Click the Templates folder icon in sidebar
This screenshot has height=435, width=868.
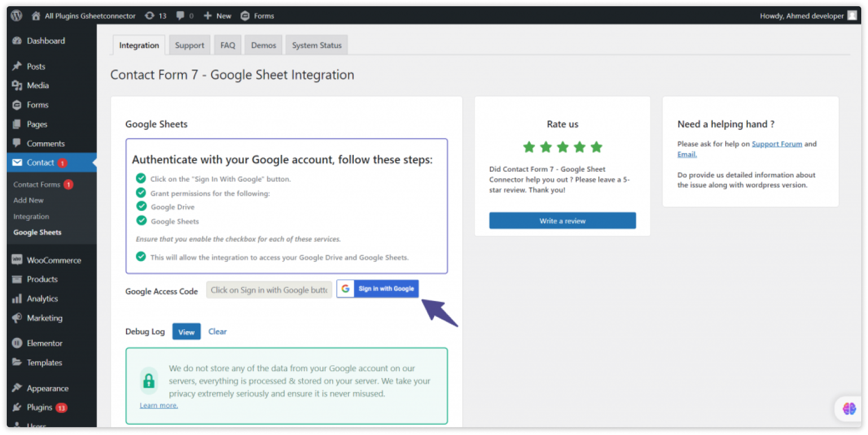tap(17, 363)
